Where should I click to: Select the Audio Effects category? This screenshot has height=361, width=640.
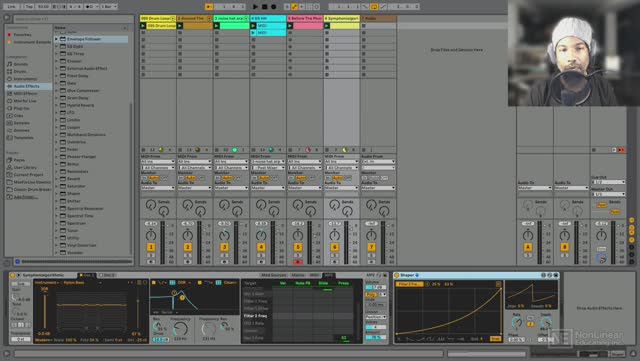(27, 86)
